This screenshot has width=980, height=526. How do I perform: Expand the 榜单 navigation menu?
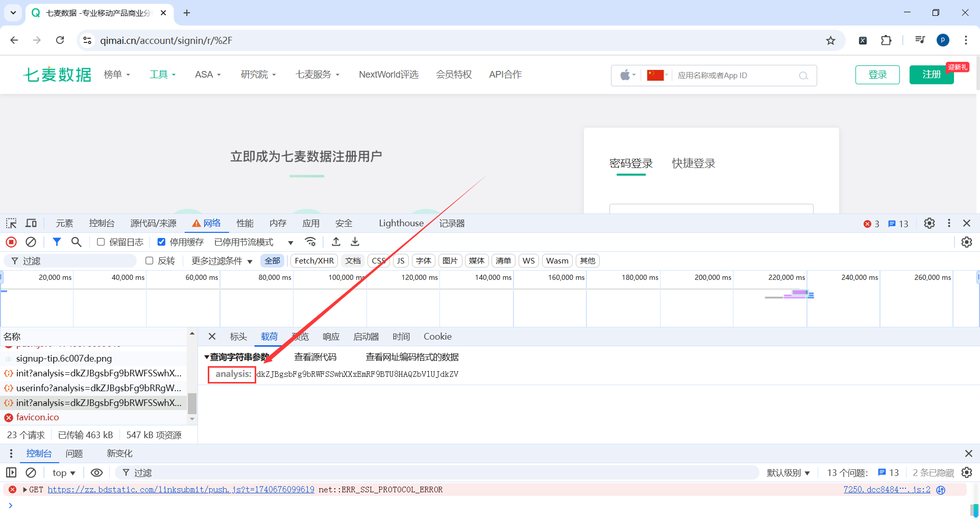(x=117, y=75)
